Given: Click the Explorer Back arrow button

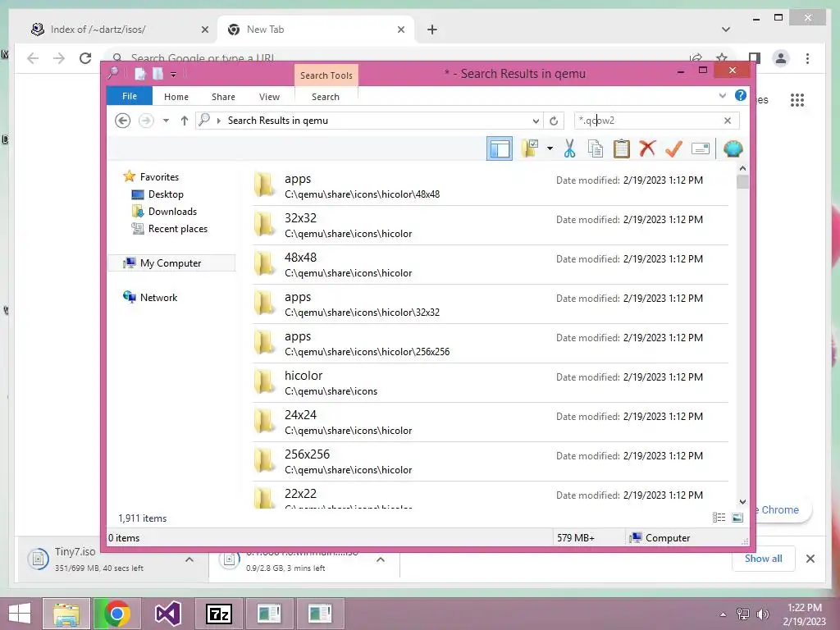Looking at the screenshot, I should click(x=123, y=121).
